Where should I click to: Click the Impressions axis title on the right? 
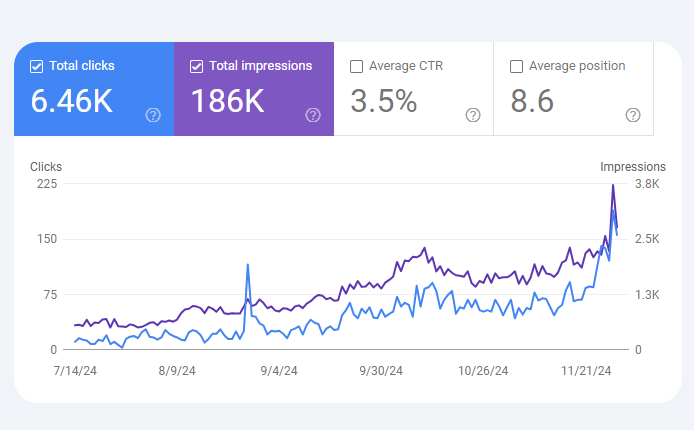[632, 167]
